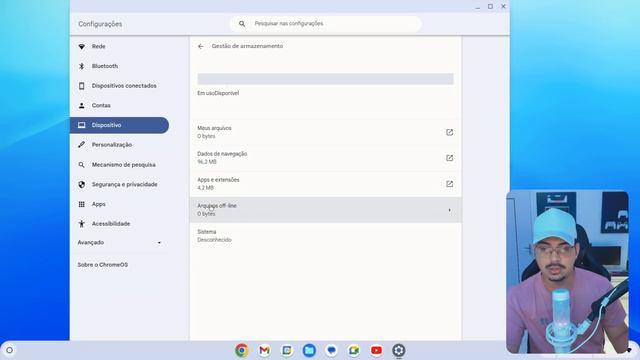Viewport: 640px width, 360px height.
Task: Click the magnifier icon beside Mecanismo de pesquisa
Action: (82, 165)
